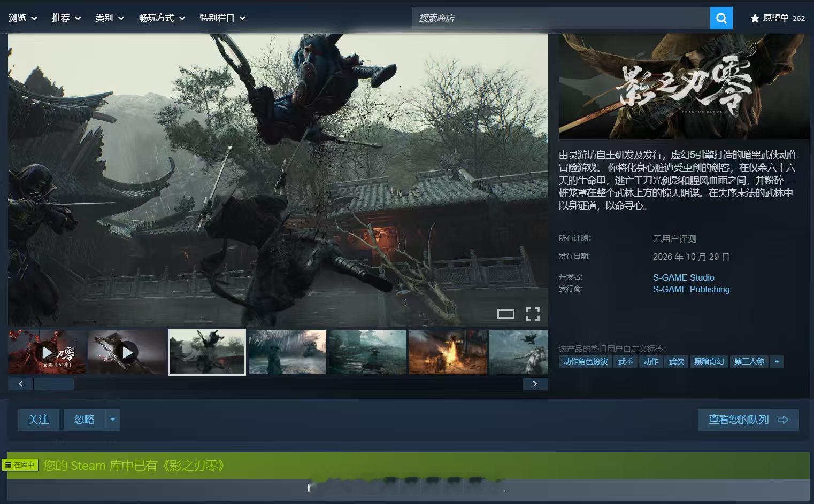The width and height of the screenshot is (814, 504).
Task: Click the magnifier search button
Action: click(721, 18)
